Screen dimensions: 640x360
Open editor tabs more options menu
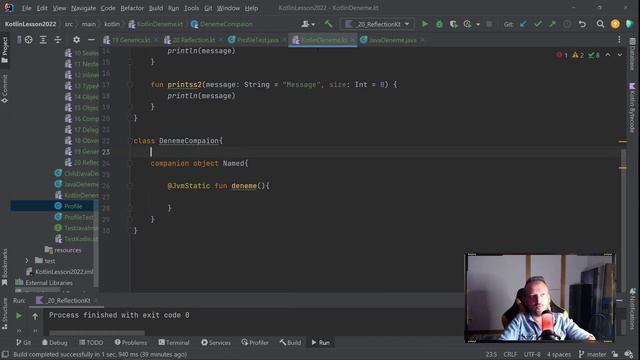[x=619, y=40]
